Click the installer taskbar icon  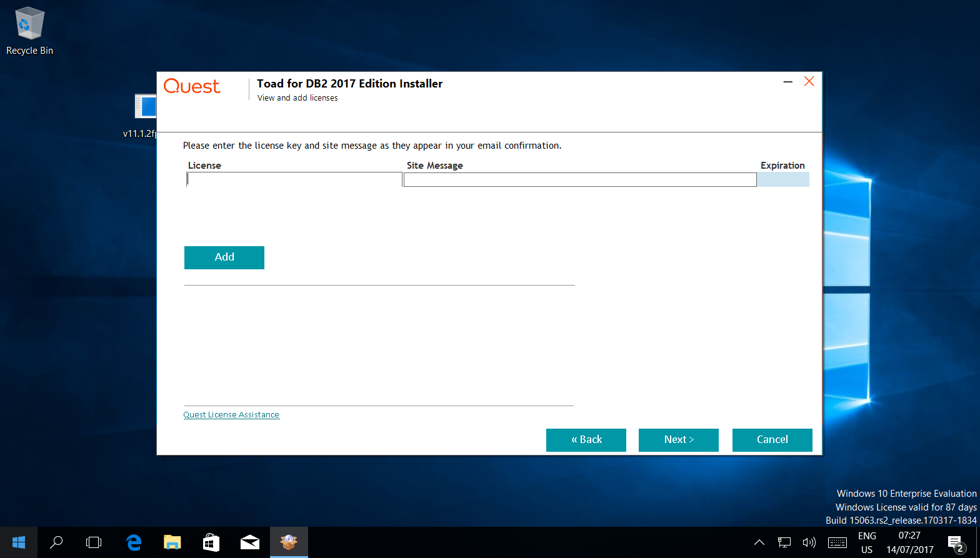(x=289, y=542)
